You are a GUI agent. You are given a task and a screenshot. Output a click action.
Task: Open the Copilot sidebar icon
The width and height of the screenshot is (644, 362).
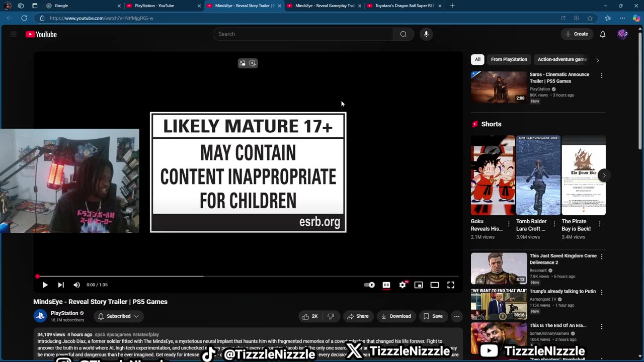637,18
